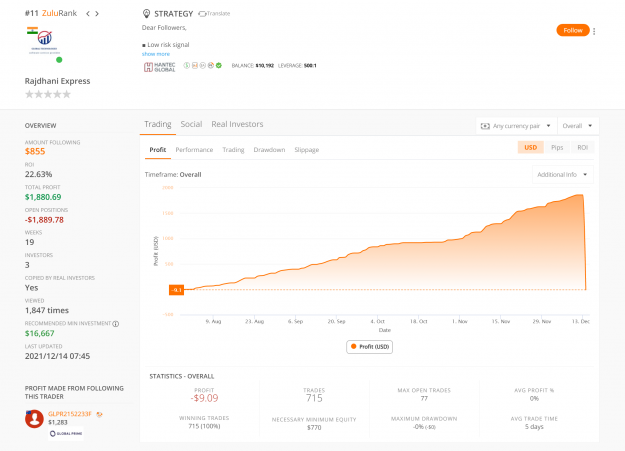The width and height of the screenshot is (625, 451).
Task: Switch to the Social tab
Action: pyautogui.click(x=191, y=124)
